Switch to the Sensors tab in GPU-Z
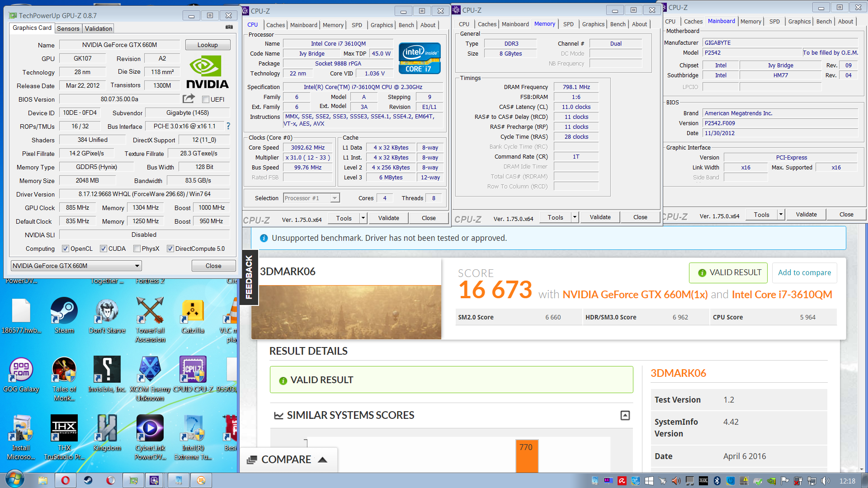The image size is (868, 488). point(68,28)
